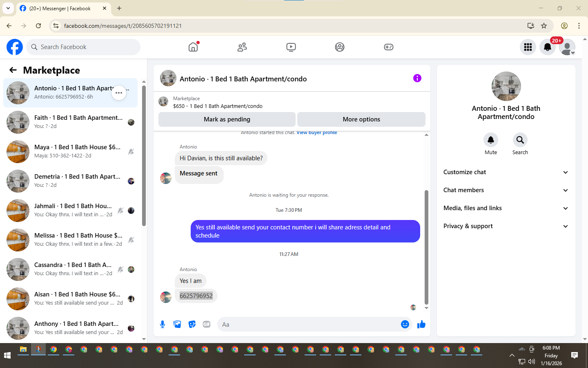This screenshot has width=588, height=368.
Task: Show hidden system tray icons
Action: pos(512,355)
